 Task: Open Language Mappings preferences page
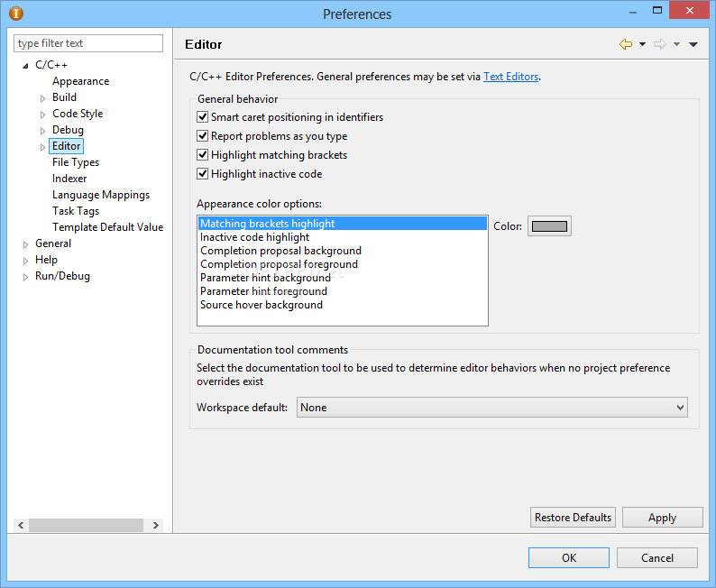[101, 195]
